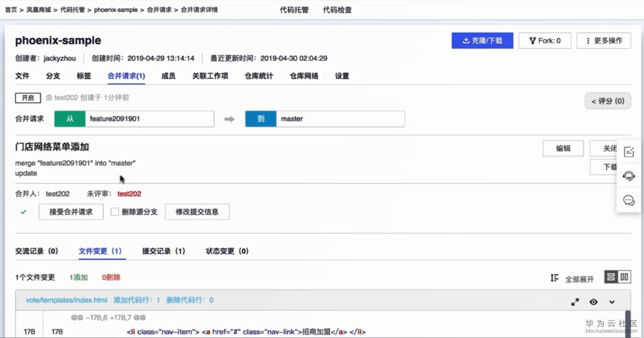Open the customer service headset icon

629,176
